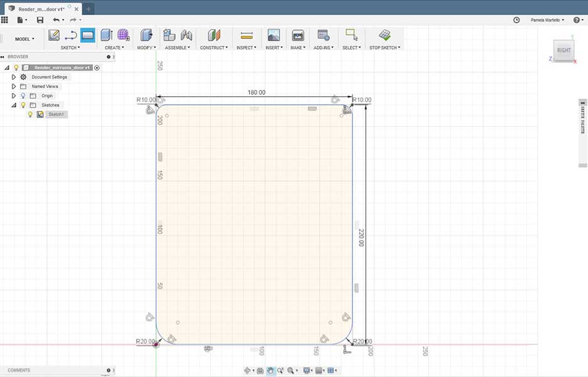Click the RIGHT face of ViewCube
The width and height of the screenshot is (588, 377).
click(x=564, y=50)
